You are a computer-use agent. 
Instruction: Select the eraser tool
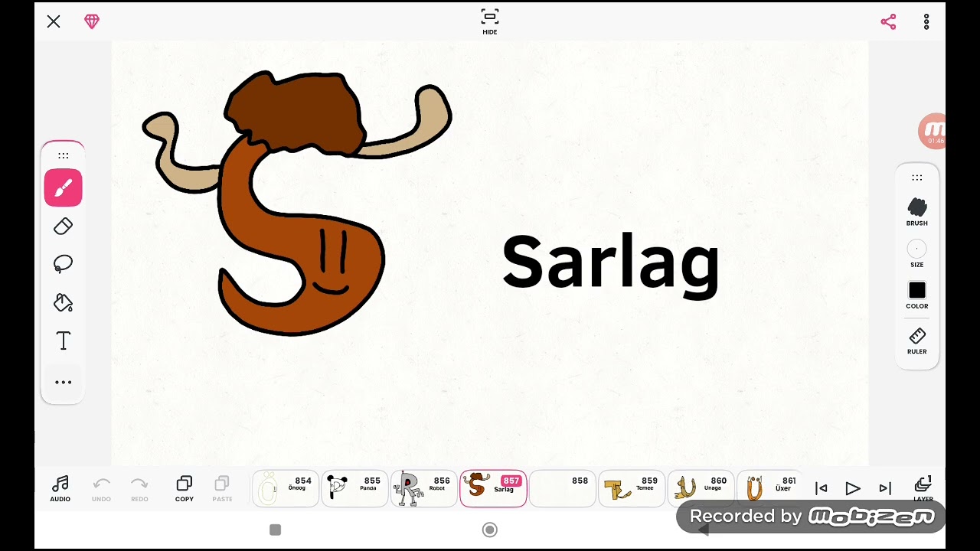tap(63, 227)
